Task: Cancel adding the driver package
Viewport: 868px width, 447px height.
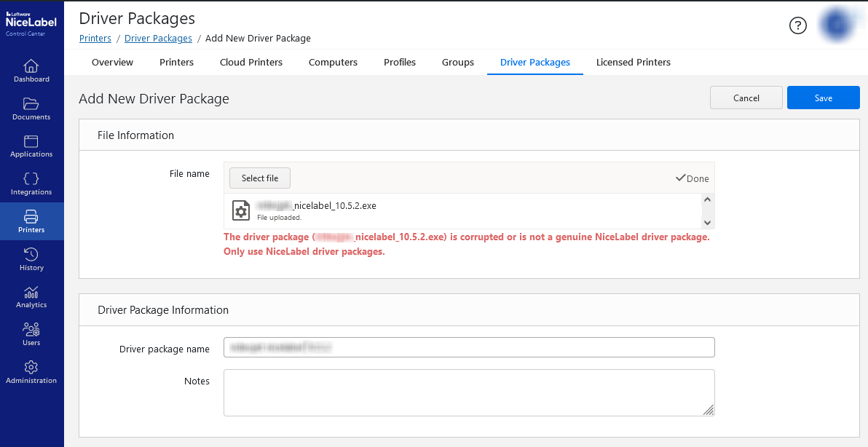Action: tap(746, 97)
